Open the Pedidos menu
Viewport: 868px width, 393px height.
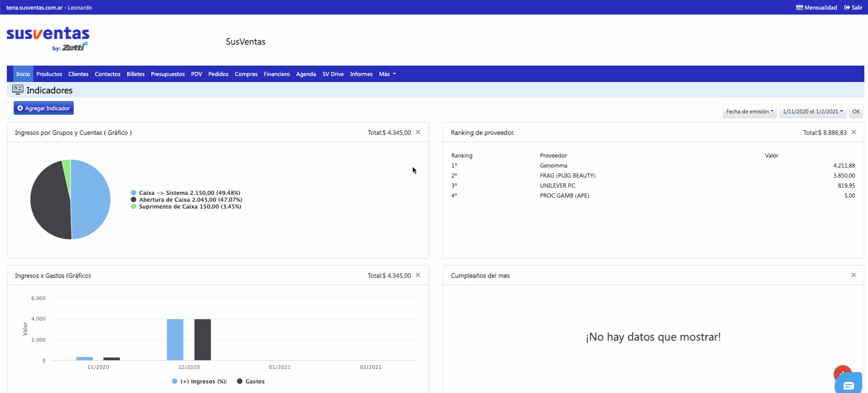click(x=218, y=74)
